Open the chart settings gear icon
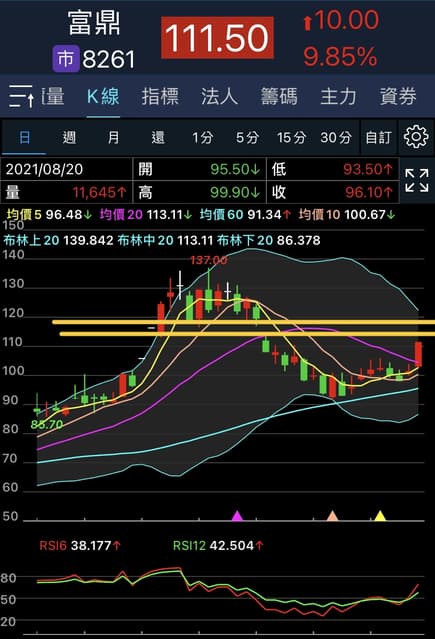435x639 pixels. click(416, 137)
